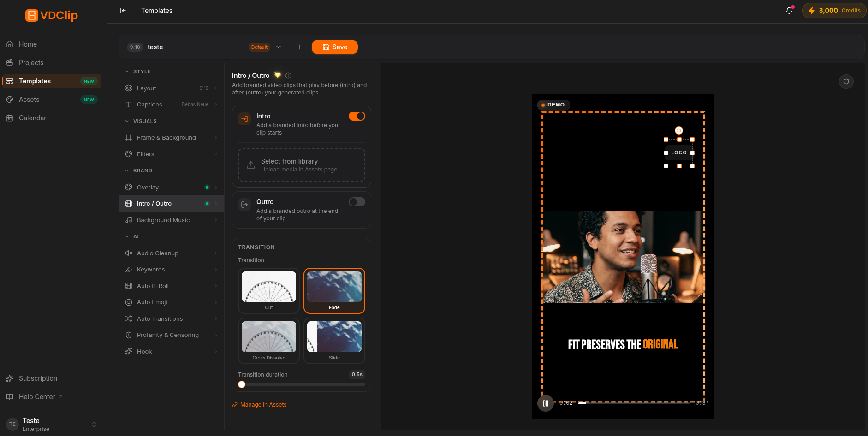Click the Help Center book icon
The image size is (868, 436).
point(10,397)
